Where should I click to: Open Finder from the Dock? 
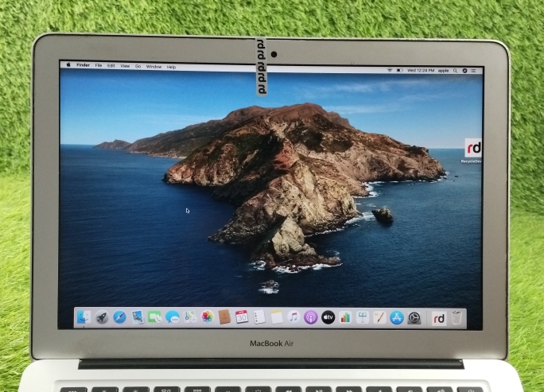coord(84,317)
